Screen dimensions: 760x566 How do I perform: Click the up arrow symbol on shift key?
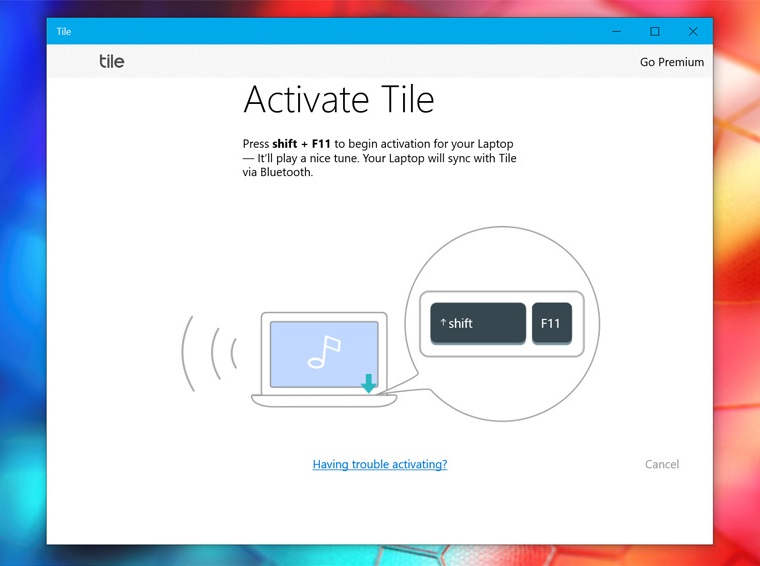(443, 323)
